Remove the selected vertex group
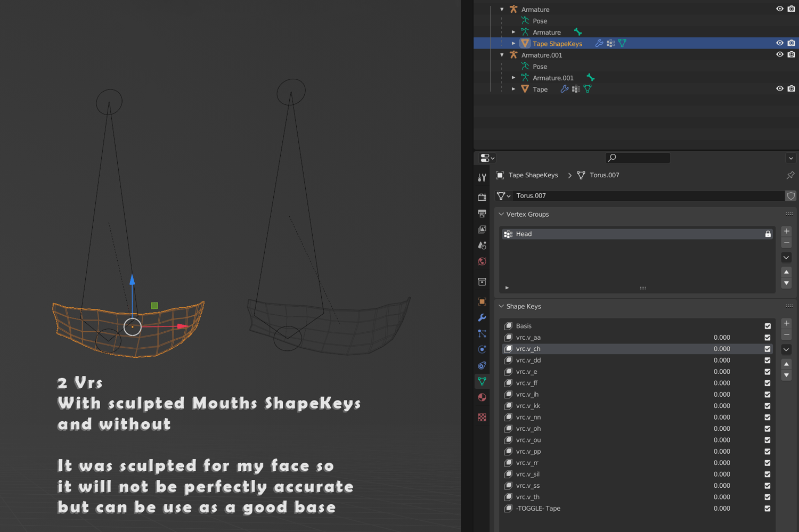 pyautogui.click(x=787, y=243)
